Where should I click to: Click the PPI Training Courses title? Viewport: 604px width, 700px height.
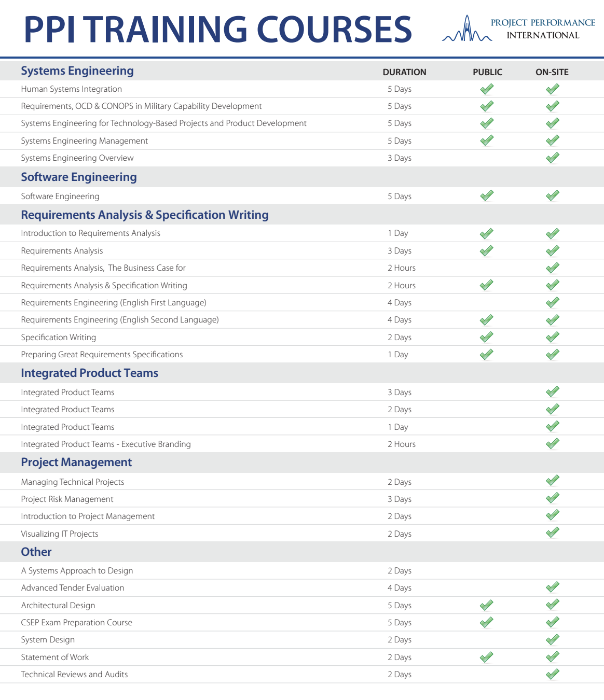click(218, 29)
